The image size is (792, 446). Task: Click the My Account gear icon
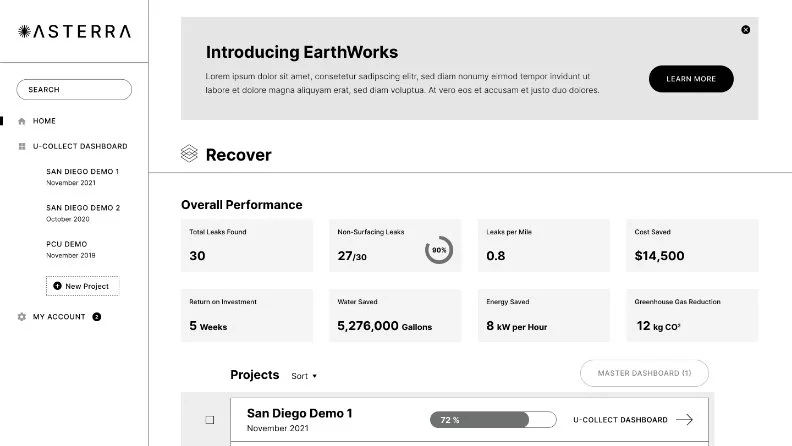coord(22,317)
